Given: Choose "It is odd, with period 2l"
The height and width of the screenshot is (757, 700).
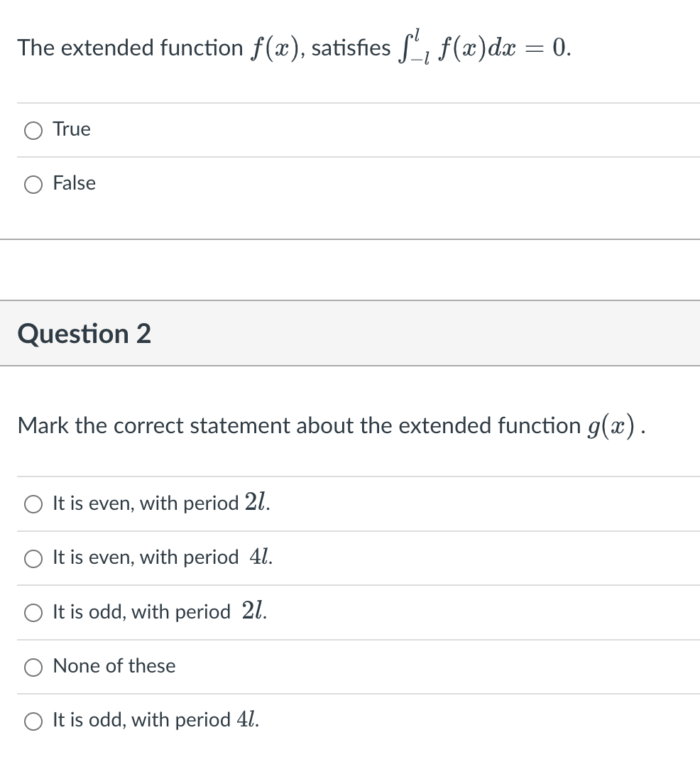Looking at the screenshot, I should point(33,613).
